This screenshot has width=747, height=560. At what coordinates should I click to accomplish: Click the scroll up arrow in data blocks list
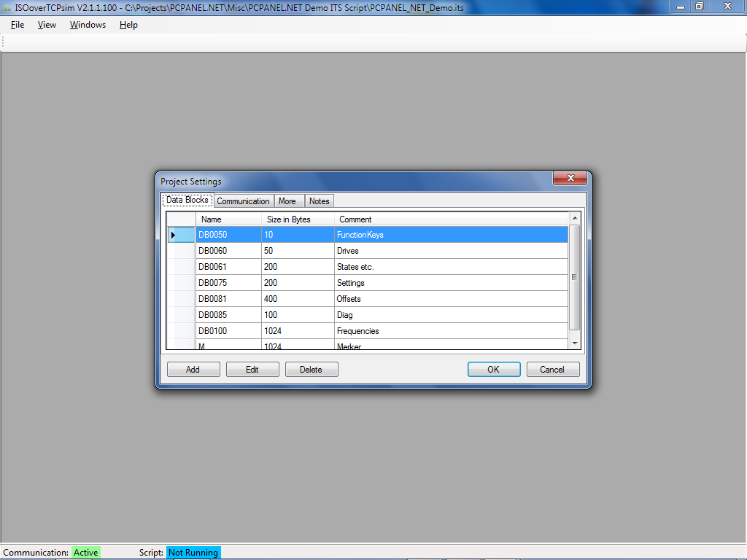574,219
